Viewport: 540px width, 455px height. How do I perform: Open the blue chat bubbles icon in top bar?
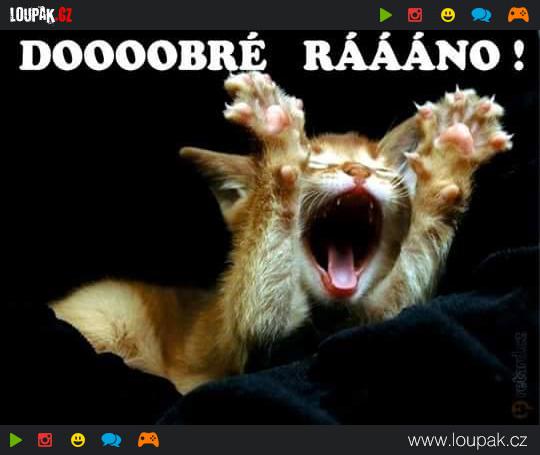(481, 15)
